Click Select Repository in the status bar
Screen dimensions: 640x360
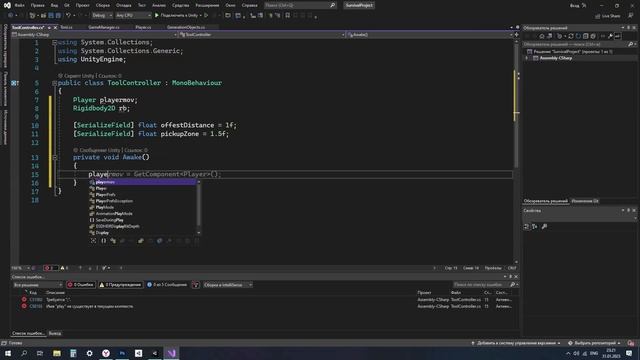point(594,343)
